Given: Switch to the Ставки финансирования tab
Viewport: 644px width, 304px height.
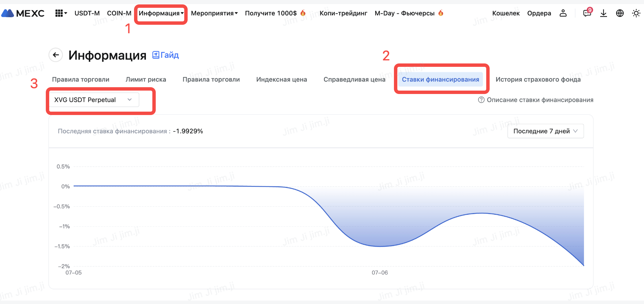Looking at the screenshot, I should point(440,79).
